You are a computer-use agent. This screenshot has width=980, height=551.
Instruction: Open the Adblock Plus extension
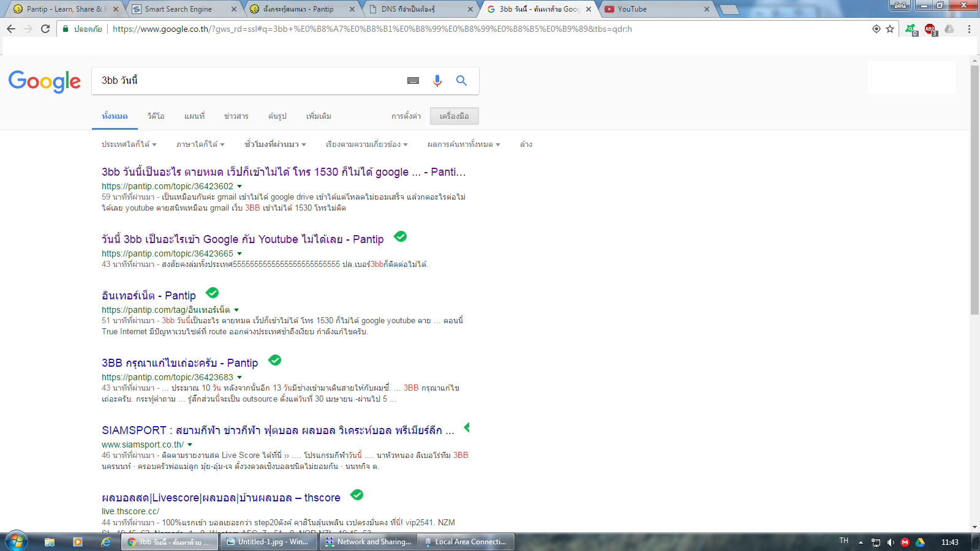[930, 29]
